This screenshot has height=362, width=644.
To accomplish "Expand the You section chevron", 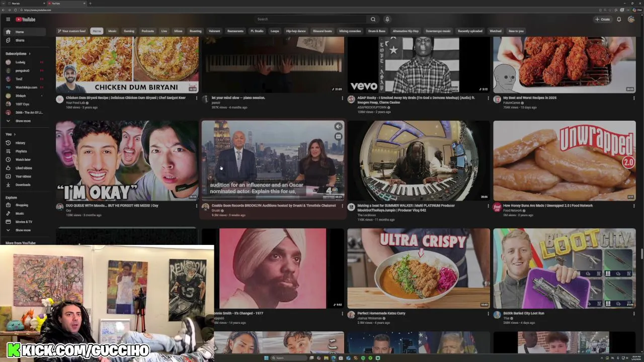I will 15,134.
